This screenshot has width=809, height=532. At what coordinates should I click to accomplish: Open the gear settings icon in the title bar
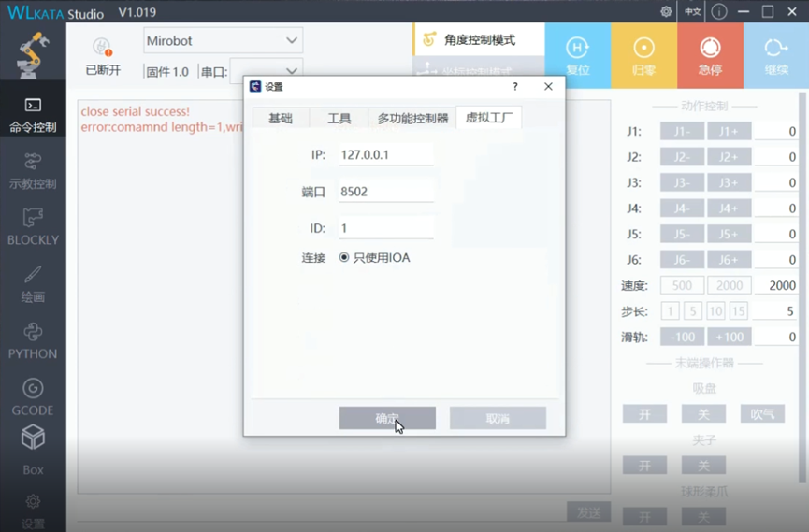(666, 11)
